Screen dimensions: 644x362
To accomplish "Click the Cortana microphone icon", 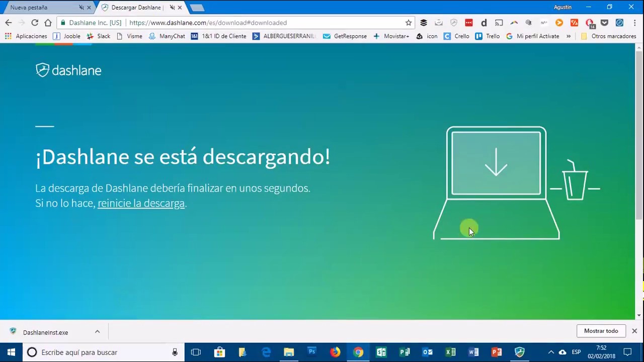I will (175, 352).
